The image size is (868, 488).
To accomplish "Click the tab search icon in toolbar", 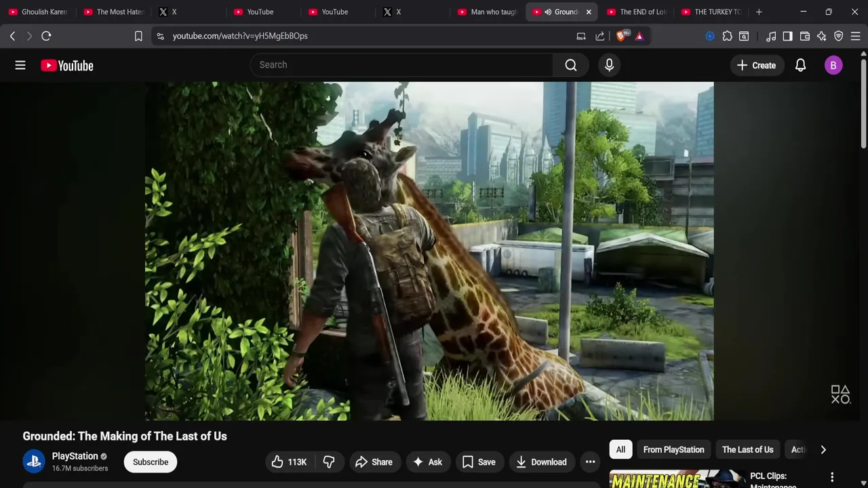I will [744, 36].
